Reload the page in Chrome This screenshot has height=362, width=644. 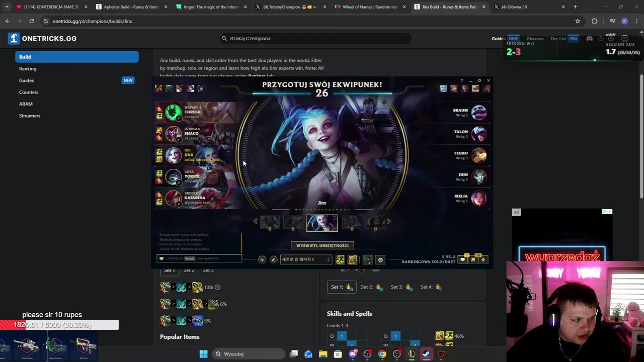(x=32, y=21)
